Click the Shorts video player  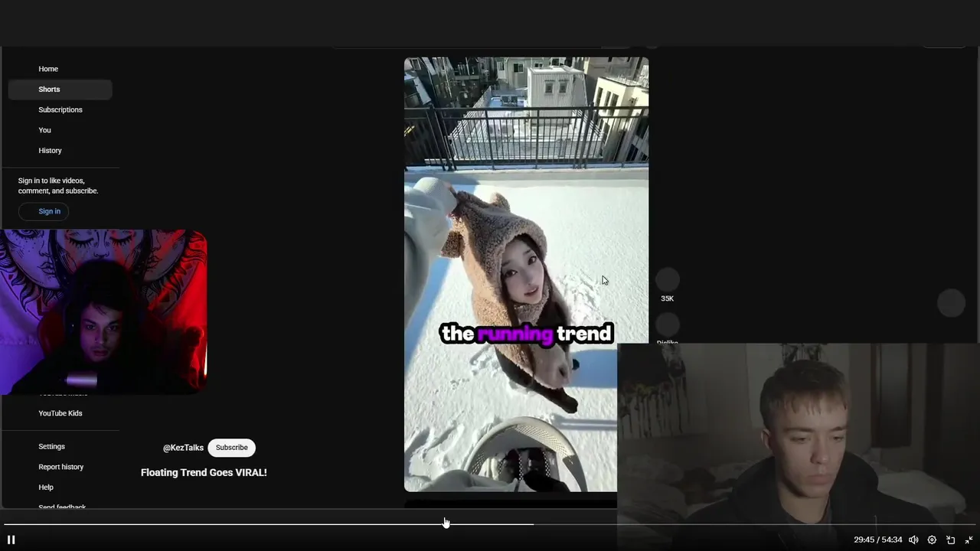tap(526, 274)
